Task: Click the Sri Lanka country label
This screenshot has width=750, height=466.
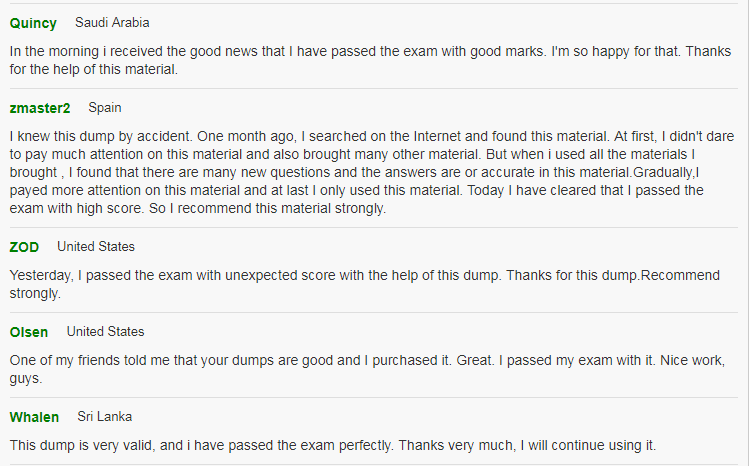Action: click(105, 417)
